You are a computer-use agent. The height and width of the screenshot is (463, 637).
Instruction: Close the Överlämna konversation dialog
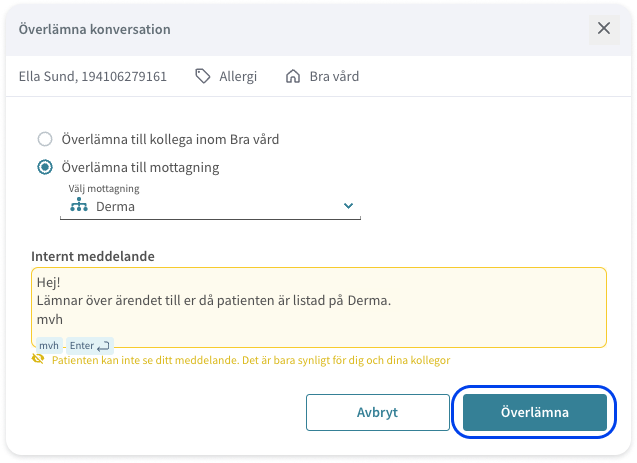point(604,29)
